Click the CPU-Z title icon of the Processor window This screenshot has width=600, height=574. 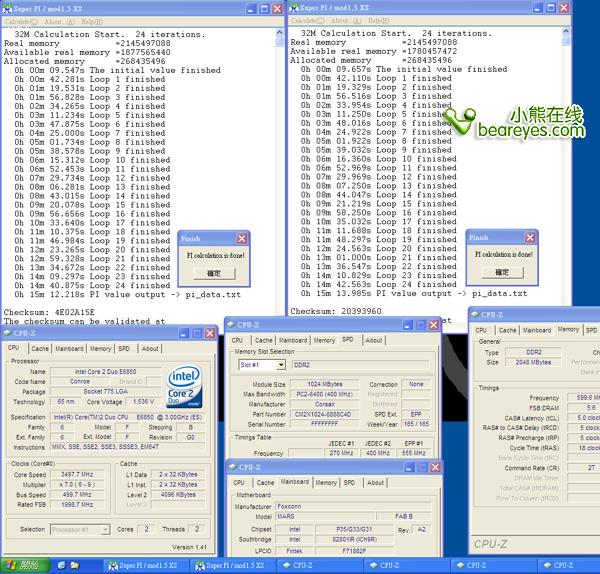click(x=7, y=333)
